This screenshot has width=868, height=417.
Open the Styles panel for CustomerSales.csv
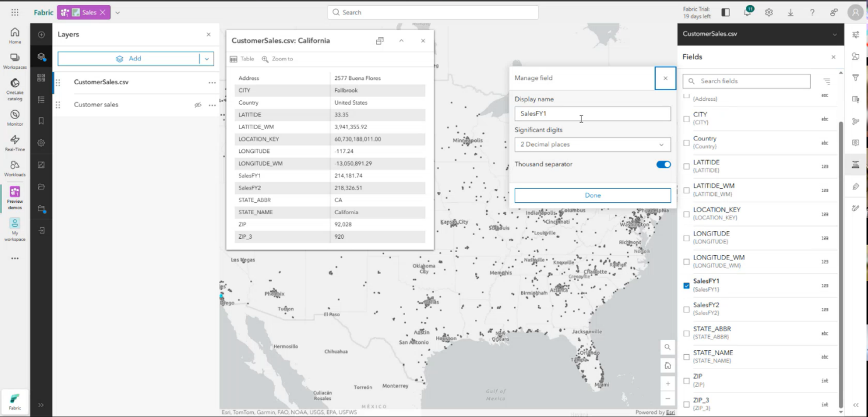(855, 57)
